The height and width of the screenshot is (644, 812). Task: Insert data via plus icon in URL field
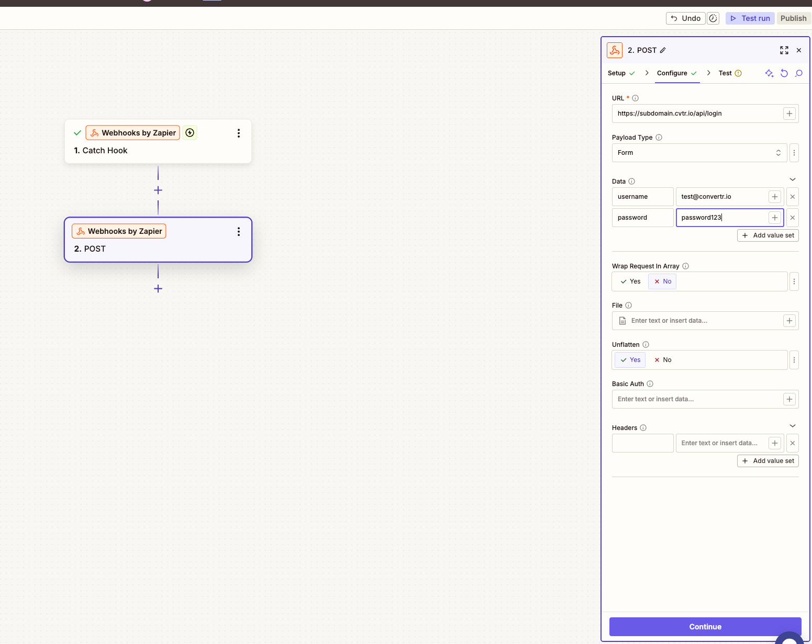coord(789,113)
